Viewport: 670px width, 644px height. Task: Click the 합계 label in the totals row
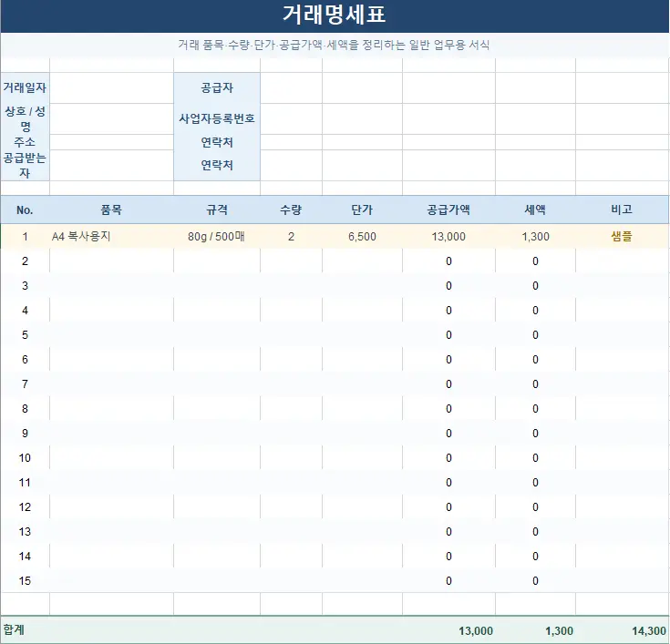tap(14, 629)
